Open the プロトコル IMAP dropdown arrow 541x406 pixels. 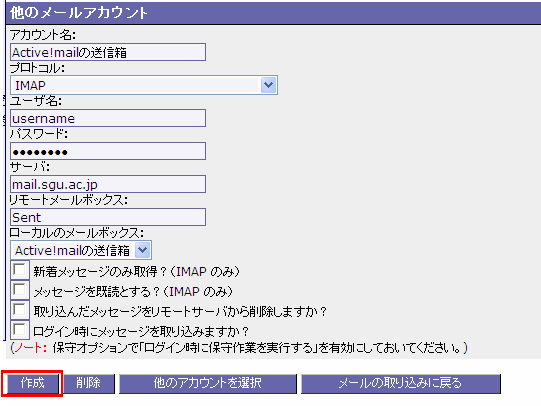[268, 85]
